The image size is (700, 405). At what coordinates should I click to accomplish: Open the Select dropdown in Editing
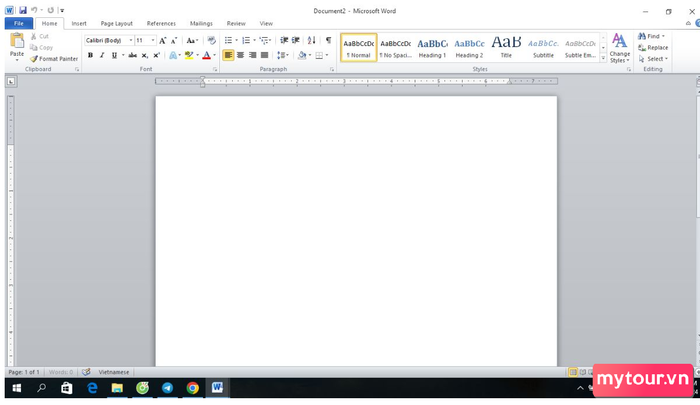click(653, 58)
